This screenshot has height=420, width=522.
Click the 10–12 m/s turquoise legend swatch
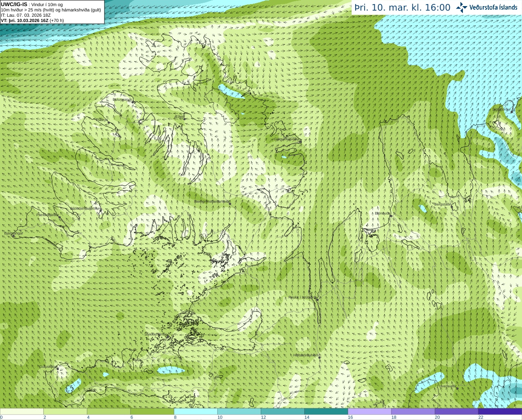(x=239, y=411)
